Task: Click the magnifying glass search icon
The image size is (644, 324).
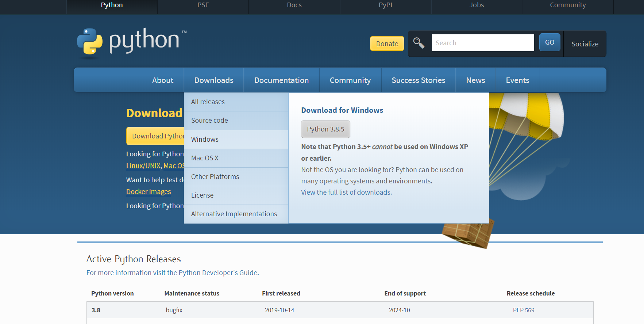Action: 419,43
